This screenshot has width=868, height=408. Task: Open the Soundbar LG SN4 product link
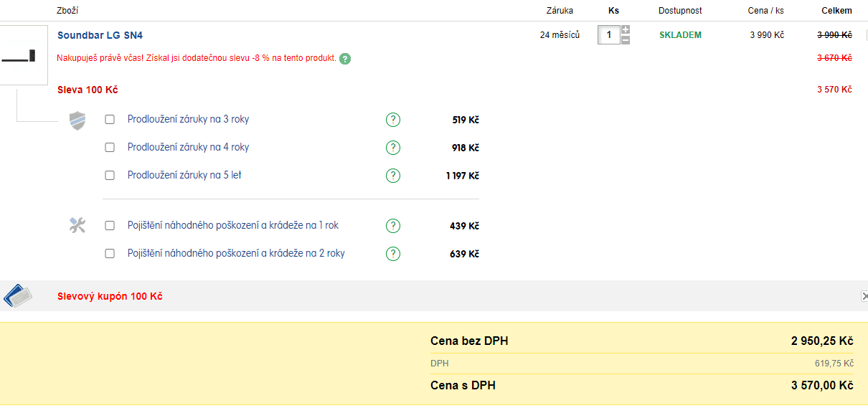pos(100,35)
